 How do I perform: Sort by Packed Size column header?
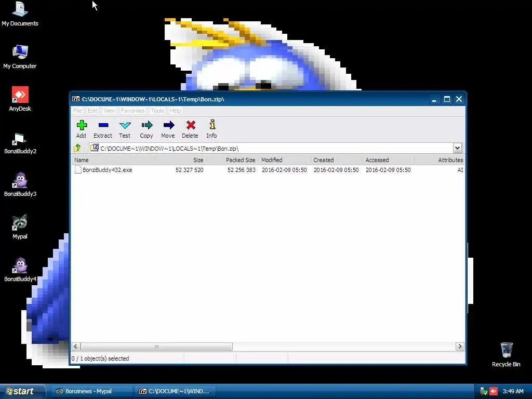pos(232,160)
